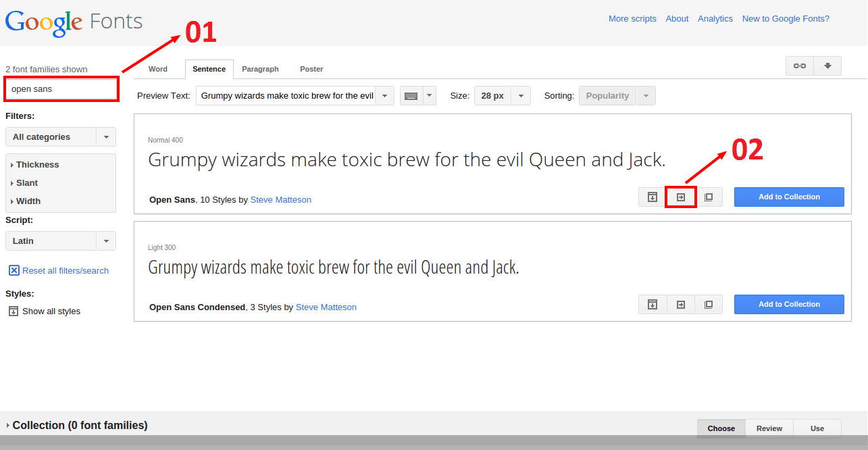Click the Light 300 preview sentence
The height and width of the screenshot is (450, 868).
point(334,268)
